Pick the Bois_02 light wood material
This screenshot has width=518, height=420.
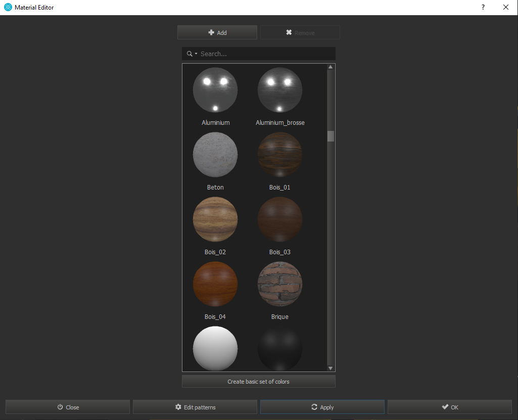(215, 219)
